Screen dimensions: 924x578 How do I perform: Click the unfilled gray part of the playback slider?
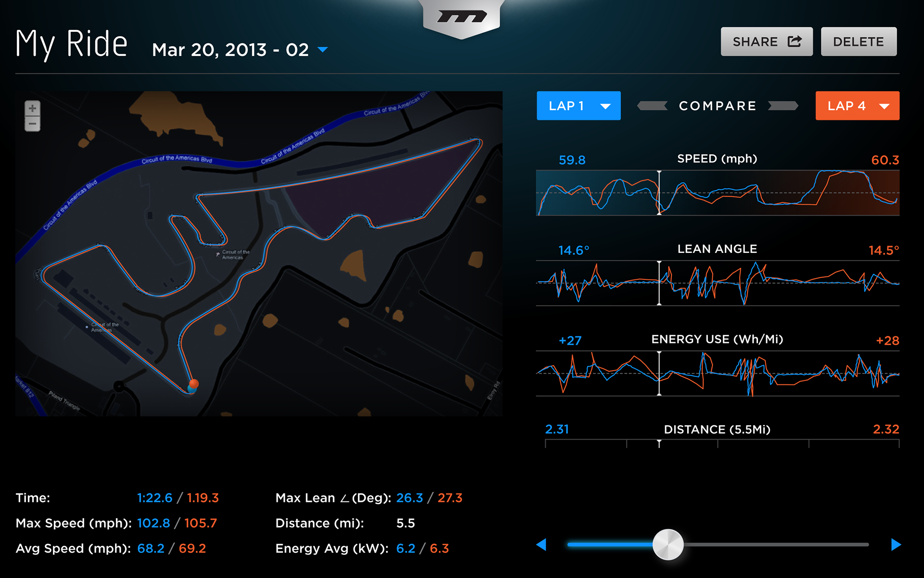776,545
